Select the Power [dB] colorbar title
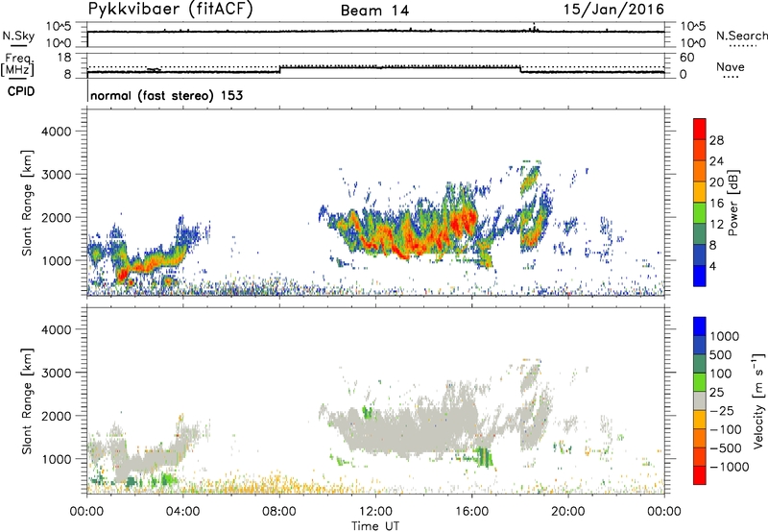Image resolution: width=768 pixels, height=532 pixels. [x=733, y=203]
